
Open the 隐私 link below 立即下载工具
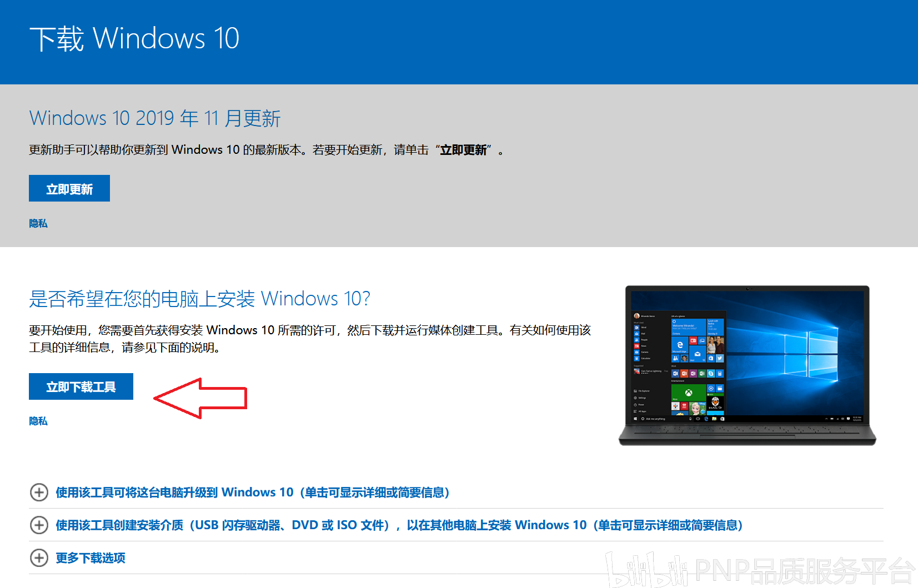coord(38,421)
